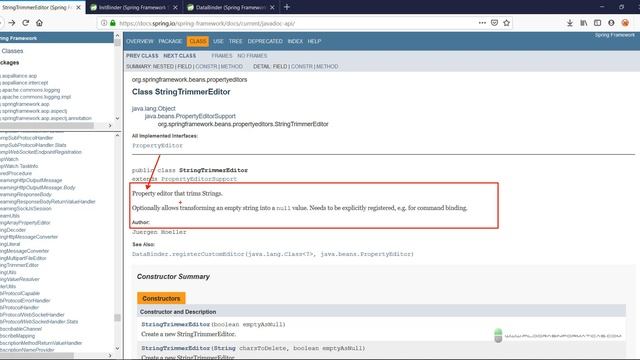Image resolution: width=640 pixels, height=360 pixels.
Task: Open DataBinder.registerCustomEditor See Also link
Action: pyautogui.click(x=273, y=254)
